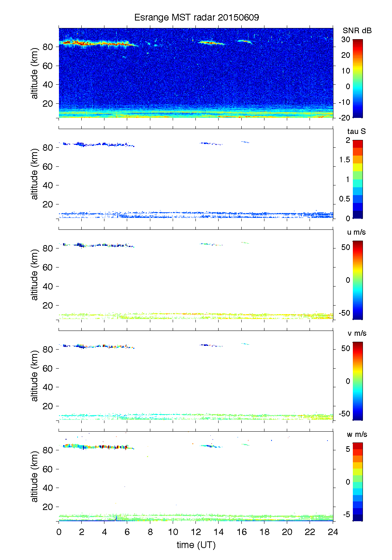Select the 'w m/s' colorbar heading
This screenshot has height=560, width=392.
[357, 434]
